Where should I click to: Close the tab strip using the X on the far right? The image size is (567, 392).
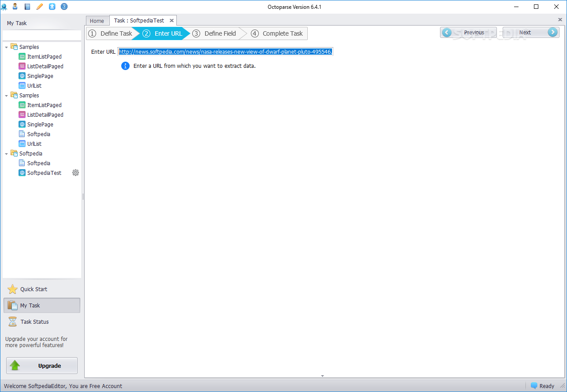[x=560, y=19]
